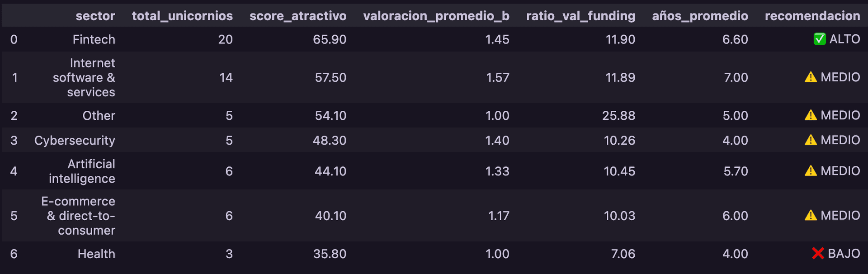Click the green checkmark icon beside ALTO
Image resolution: width=868 pixels, height=274 pixels.
pos(819,39)
